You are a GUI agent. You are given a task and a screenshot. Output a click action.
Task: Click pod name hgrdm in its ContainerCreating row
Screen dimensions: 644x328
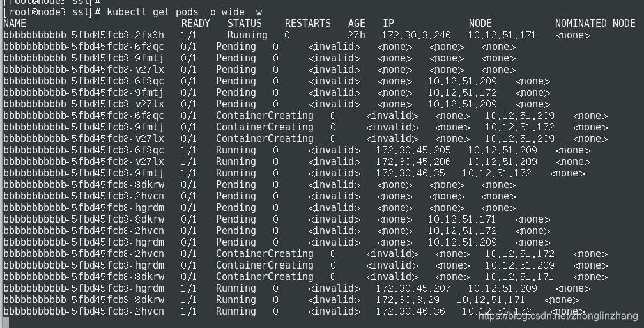tap(83, 265)
